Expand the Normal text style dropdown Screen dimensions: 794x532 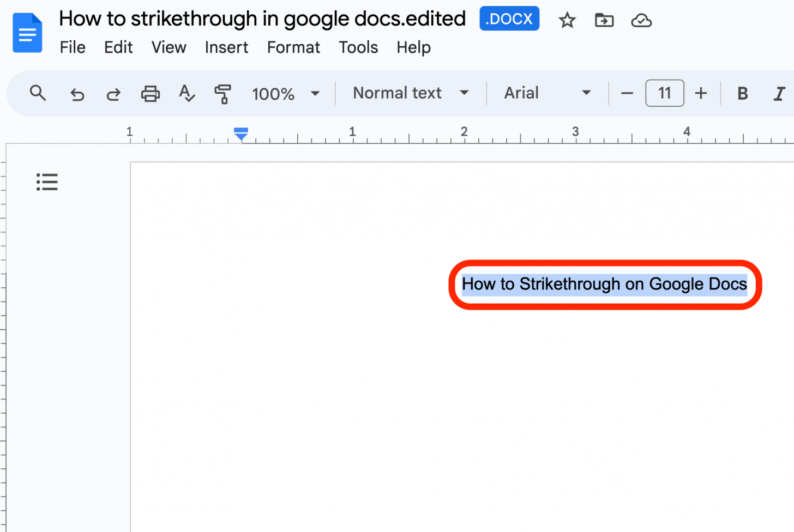coord(411,93)
